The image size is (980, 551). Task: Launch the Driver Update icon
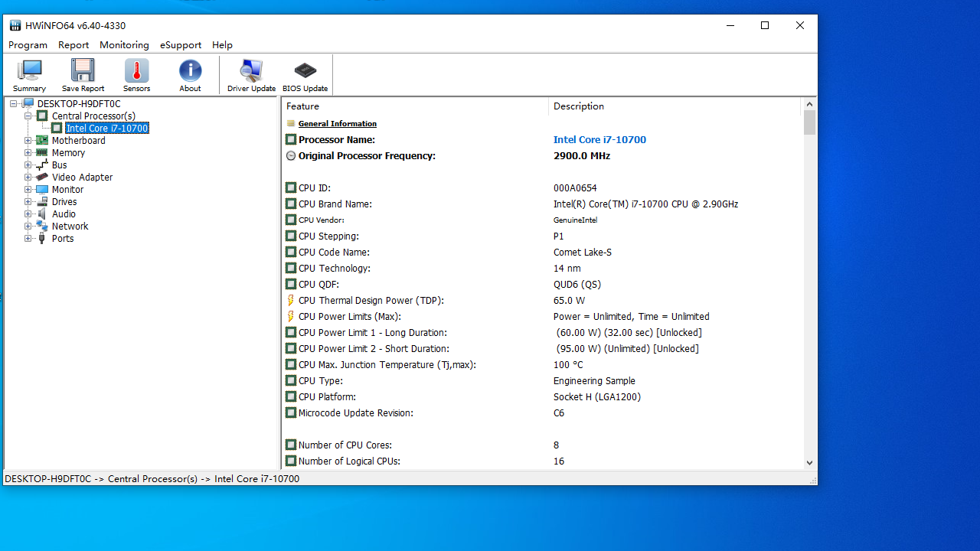click(x=251, y=75)
